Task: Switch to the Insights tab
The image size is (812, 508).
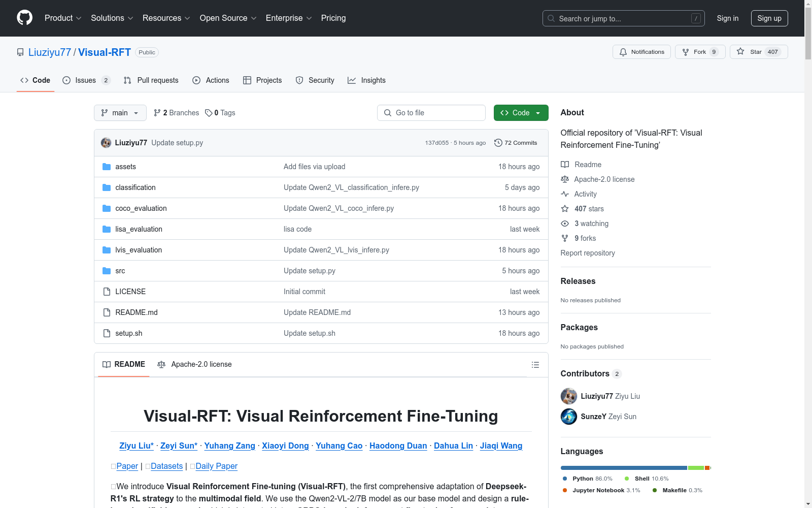Action: click(366, 80)
